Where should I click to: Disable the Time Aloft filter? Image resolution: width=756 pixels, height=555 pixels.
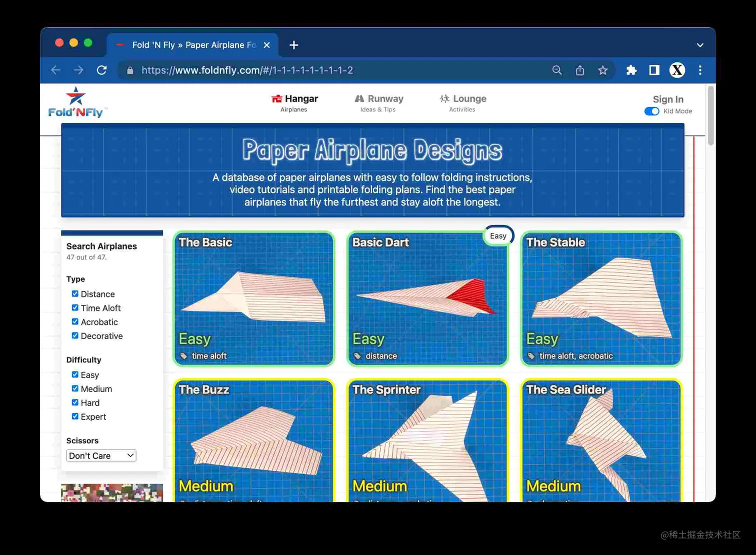[75, 307]
